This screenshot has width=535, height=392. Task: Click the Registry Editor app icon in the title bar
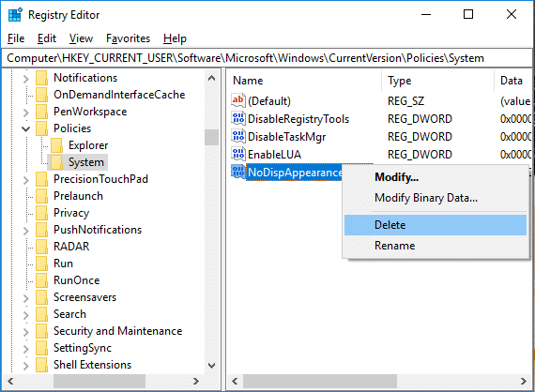click(x=15, y=15)
